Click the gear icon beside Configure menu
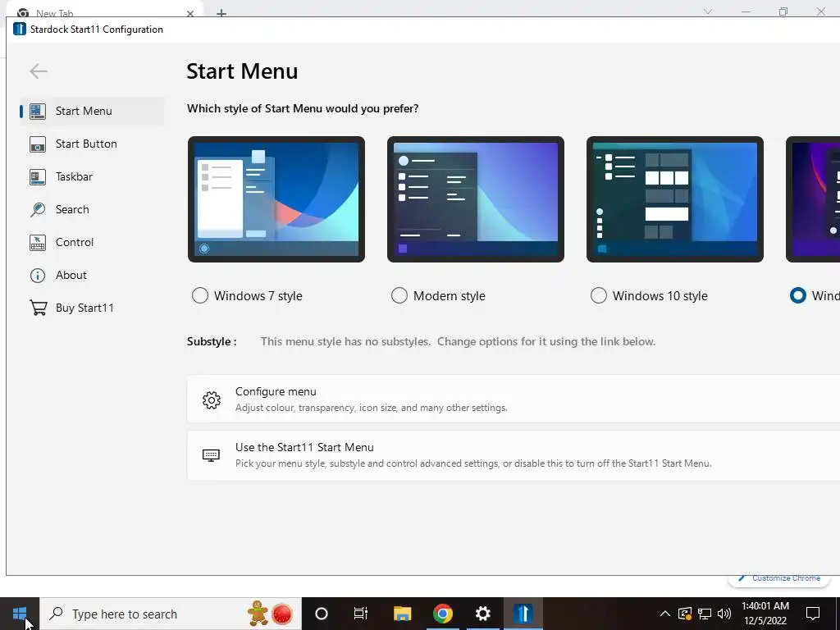Image resolution: width=840 pixels, height=630 pixels. point(212,399)
